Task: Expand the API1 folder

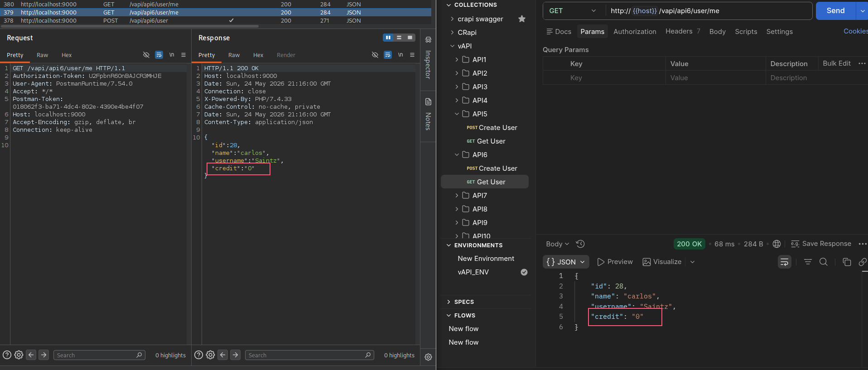Action: pyautogui.click(x=457, y=59)
